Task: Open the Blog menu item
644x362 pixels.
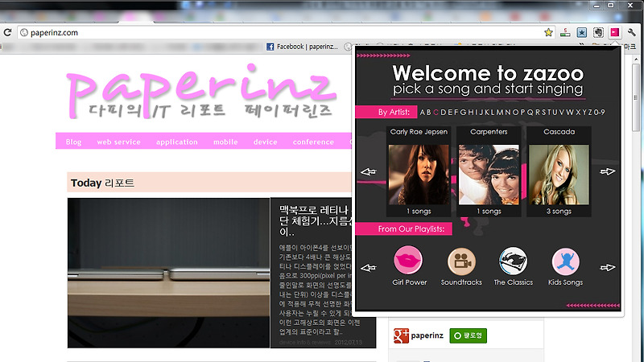Action: (73, 142)
